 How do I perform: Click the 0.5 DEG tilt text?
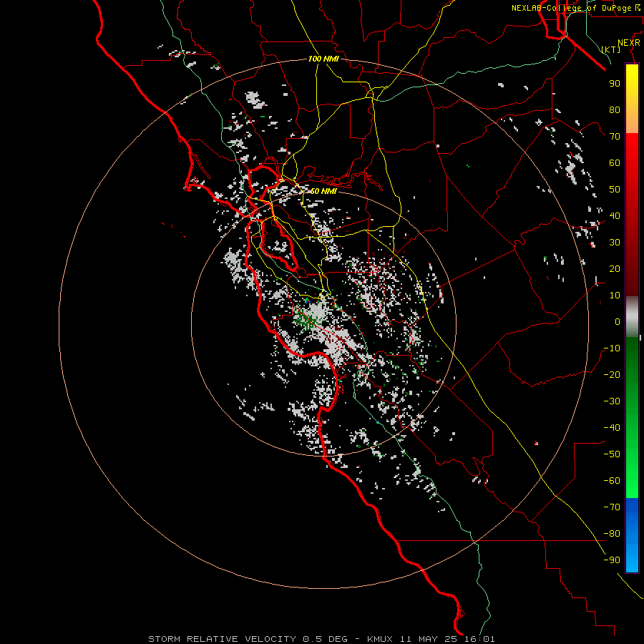pyautogui.click(x=326, y=639)
